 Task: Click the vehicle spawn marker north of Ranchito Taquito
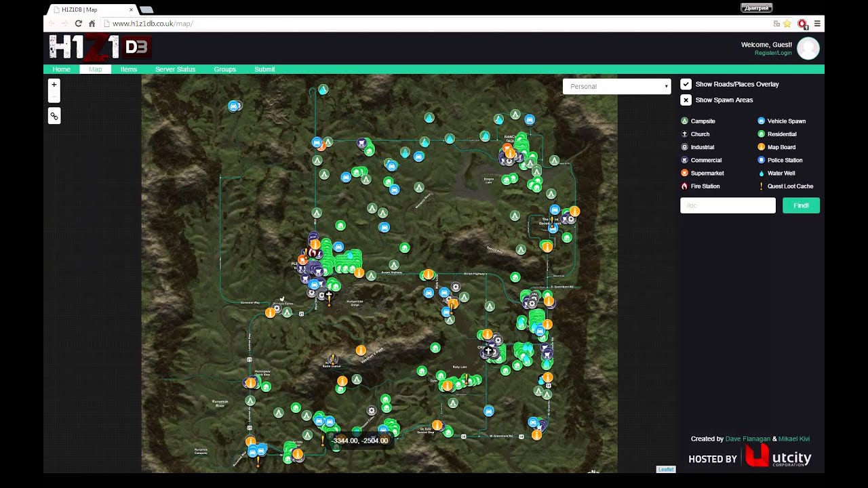530,120
